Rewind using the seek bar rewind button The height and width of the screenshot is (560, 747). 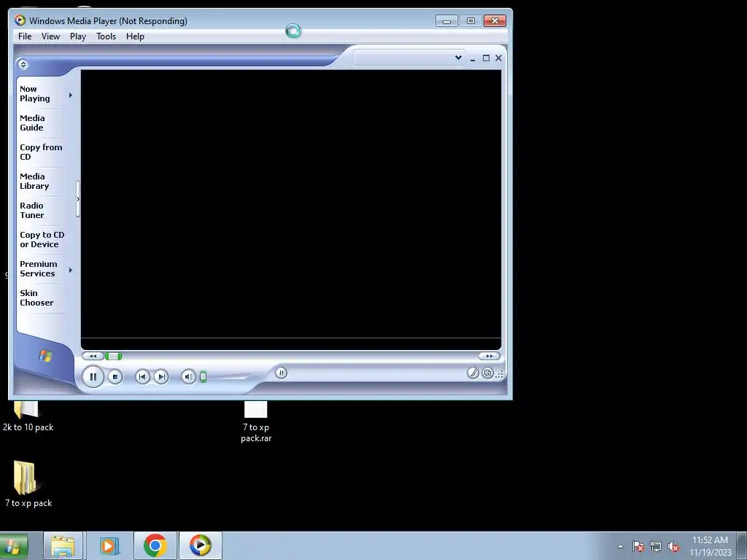click(93, 356)
